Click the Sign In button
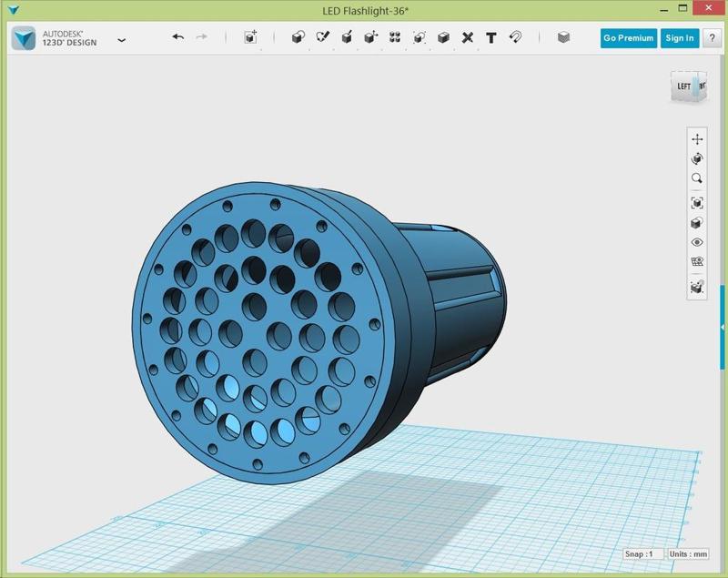Image resolution: width=728 pixels, height=578 pixels. [680, 38]
